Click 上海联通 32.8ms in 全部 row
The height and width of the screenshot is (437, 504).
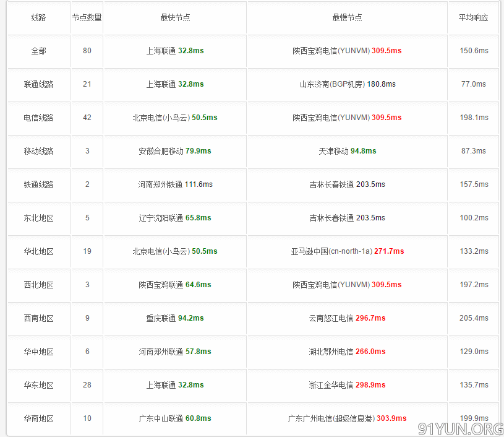click(175, 51)
